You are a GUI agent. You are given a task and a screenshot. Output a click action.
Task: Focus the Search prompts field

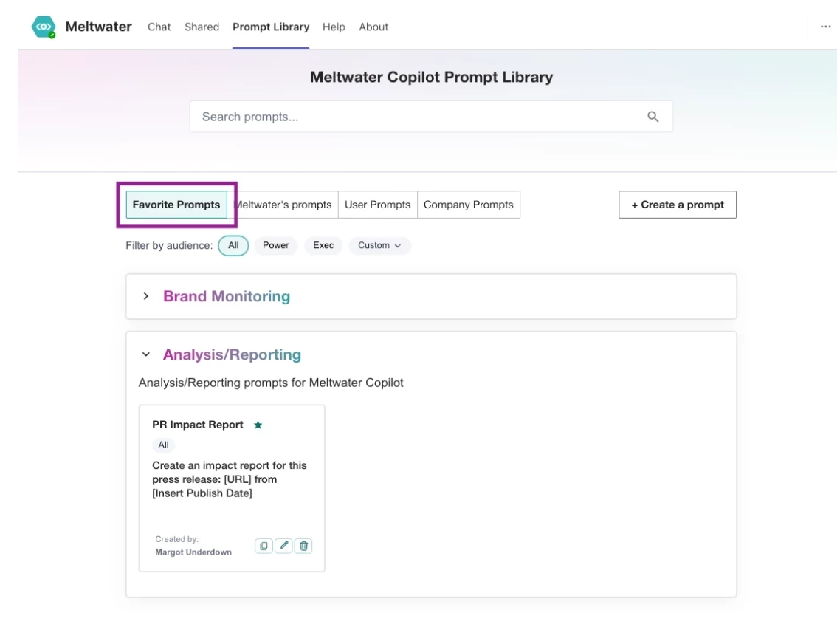[x=431, y=117]
